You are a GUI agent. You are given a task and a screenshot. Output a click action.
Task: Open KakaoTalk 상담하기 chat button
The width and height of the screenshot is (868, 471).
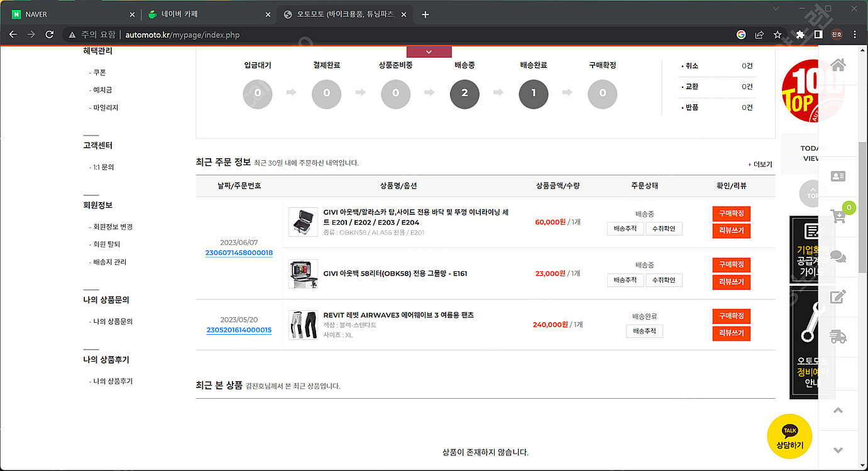pos(789,436)
